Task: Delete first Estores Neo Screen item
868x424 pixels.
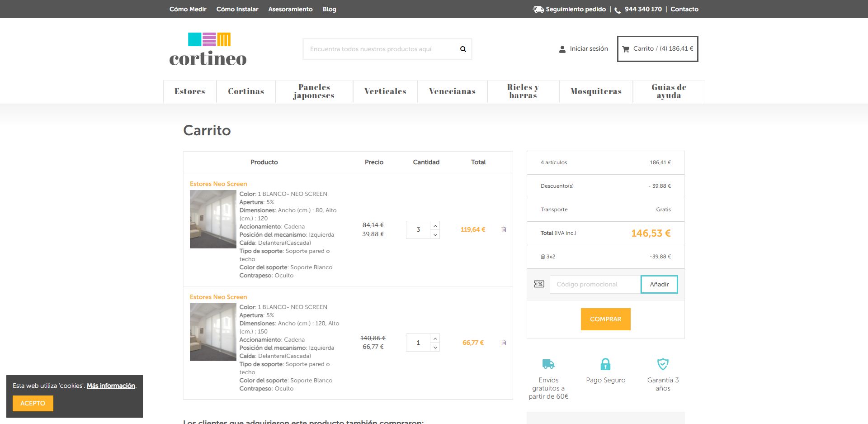Action: pyautogui.click(x=504, y=229)
